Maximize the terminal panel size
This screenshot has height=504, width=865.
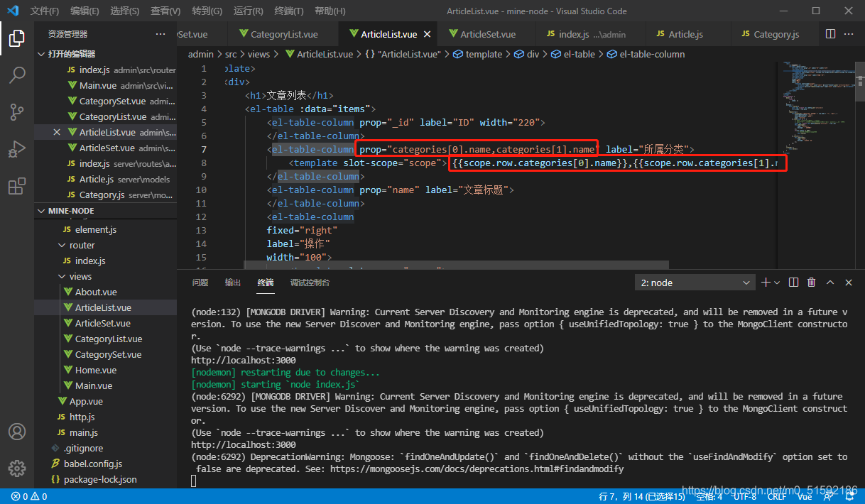(830, 283)
